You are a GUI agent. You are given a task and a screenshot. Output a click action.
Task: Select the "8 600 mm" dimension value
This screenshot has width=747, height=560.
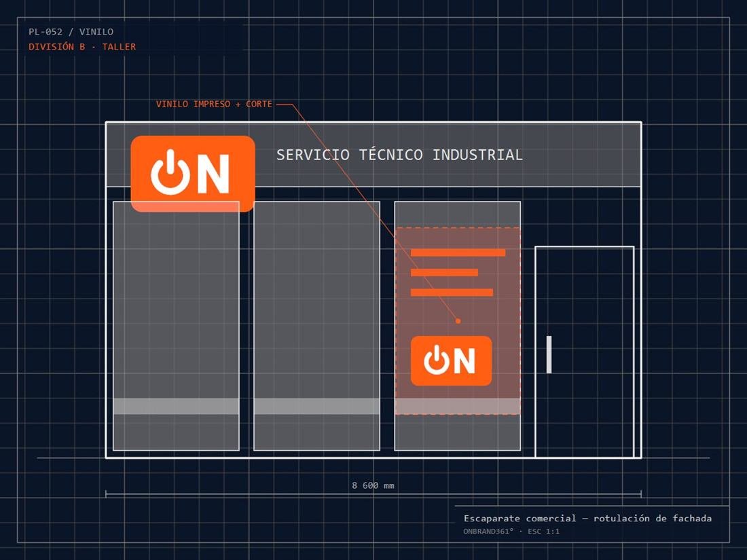(373, 485)
